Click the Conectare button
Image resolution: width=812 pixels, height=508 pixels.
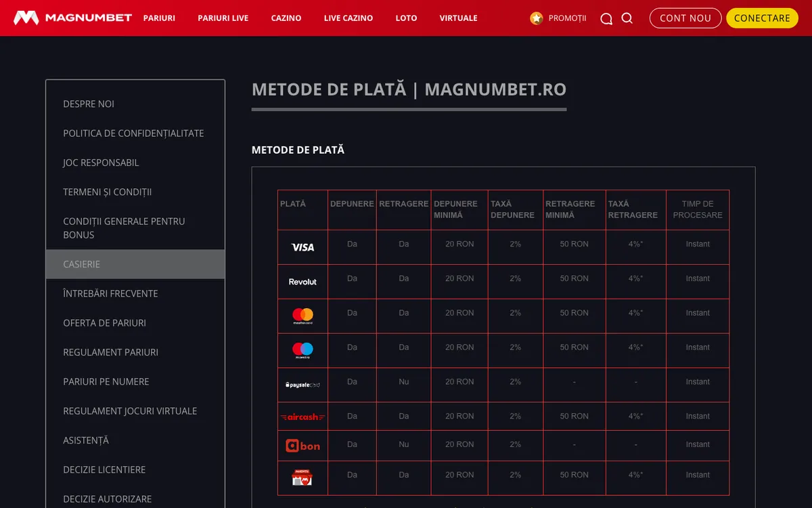(x=762, y=18)
